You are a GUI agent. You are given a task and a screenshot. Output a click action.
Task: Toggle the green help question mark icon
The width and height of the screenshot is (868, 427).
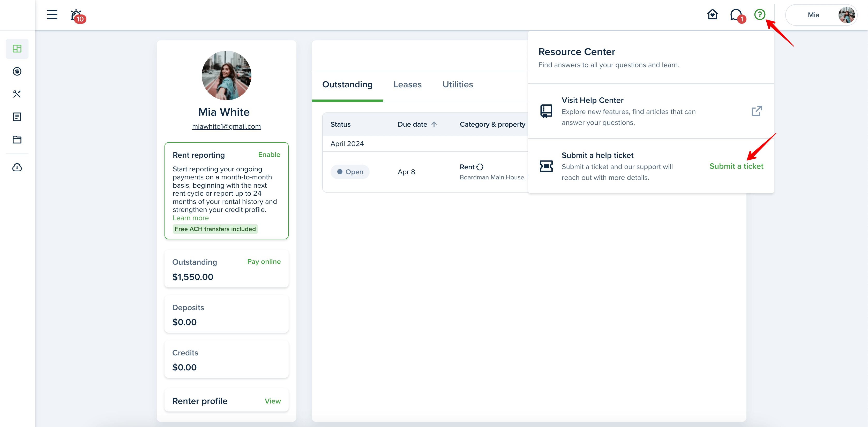coord(759,14)
